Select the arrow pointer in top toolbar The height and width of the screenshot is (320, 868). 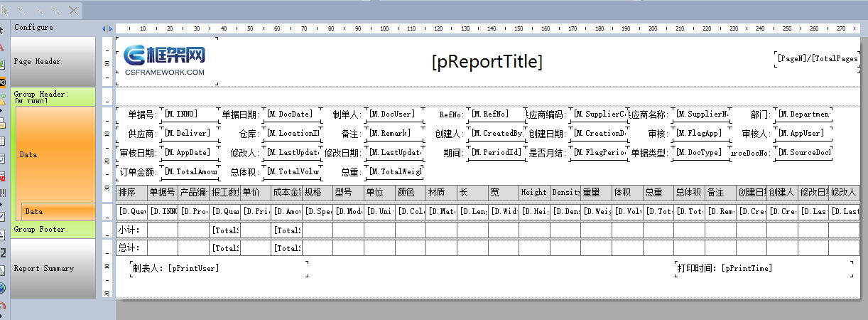coord(5,11)
